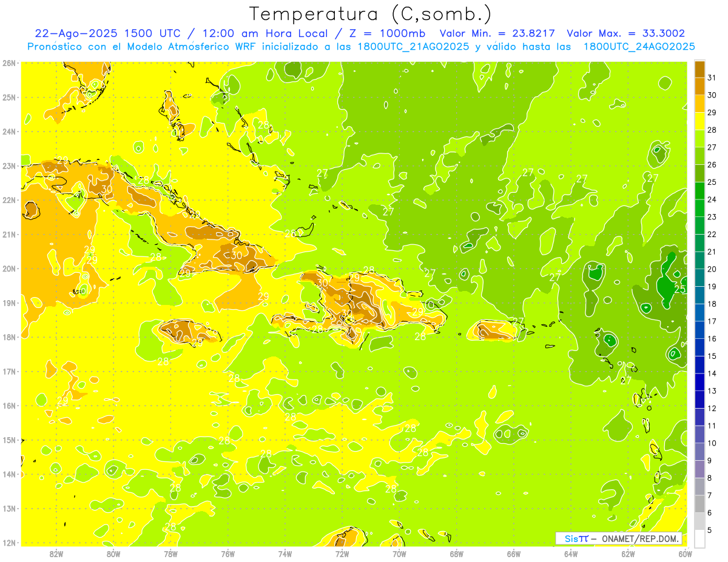Click the orange swatch between 30 and 31
This screenshot has width=728, height=562.
pos(699,86)
